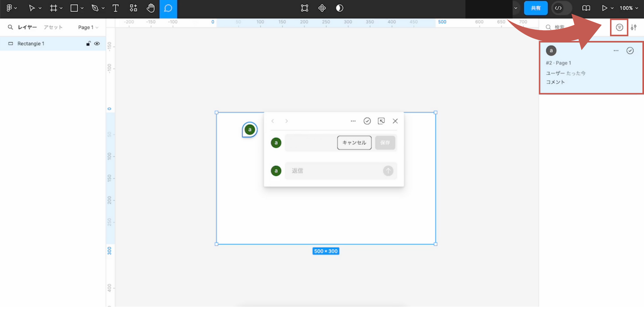Click the 共有 share button
This screenshot has height=314, width=644.
536,8
